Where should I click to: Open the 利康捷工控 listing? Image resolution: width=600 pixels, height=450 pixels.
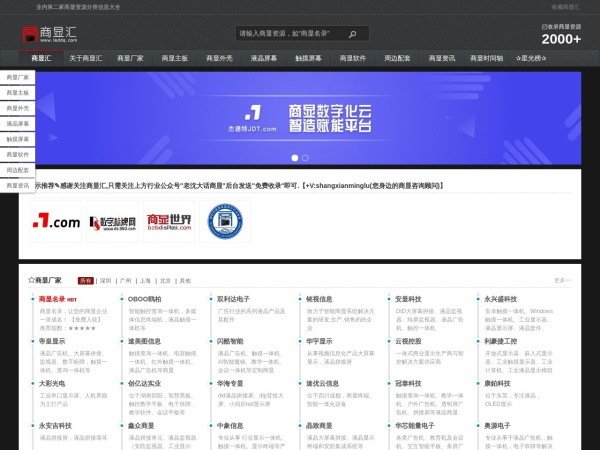click(501, 341)
